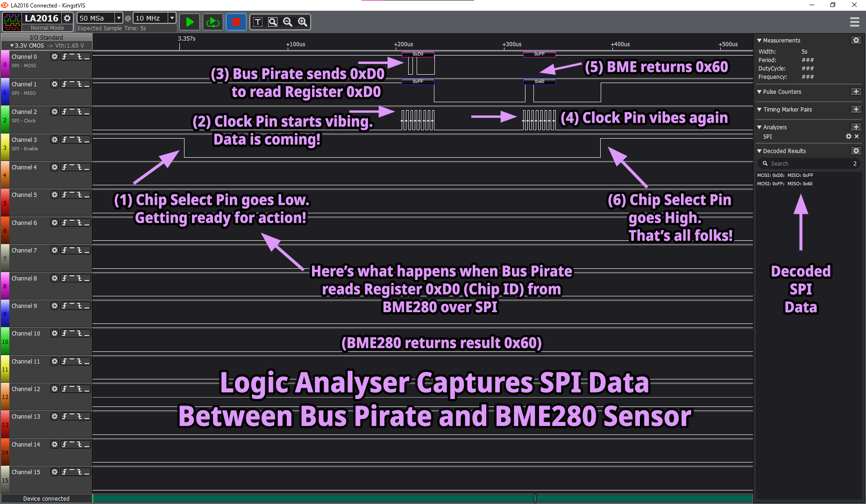Focus the Decoded Results search field
This screenshot has width=866, height=504.
(x=808, y=164)
